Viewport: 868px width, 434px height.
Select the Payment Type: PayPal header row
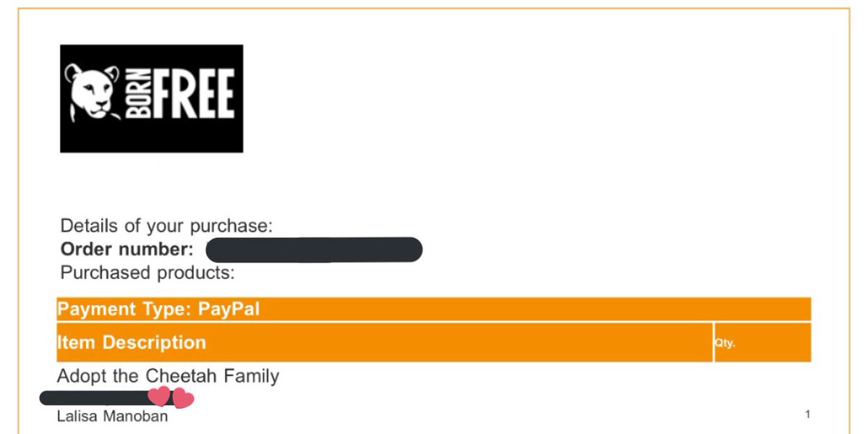434,310
